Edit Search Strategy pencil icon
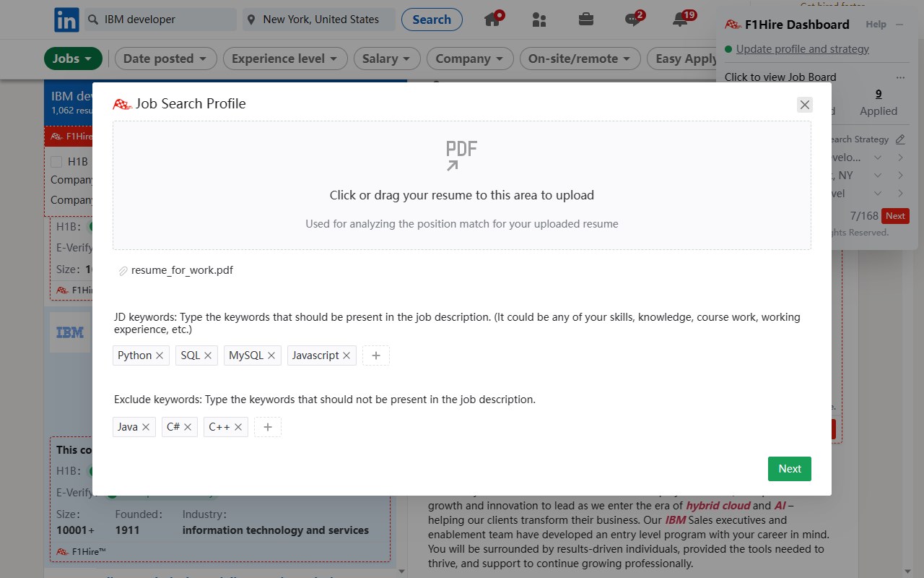This screenshot has height=578, width=924. [900, 139]
